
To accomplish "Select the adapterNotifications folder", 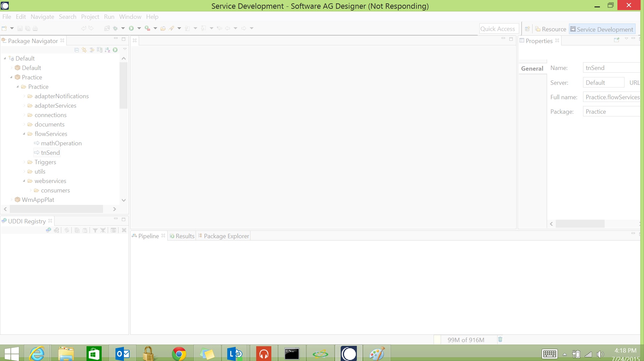I will (x=62, y=96).
